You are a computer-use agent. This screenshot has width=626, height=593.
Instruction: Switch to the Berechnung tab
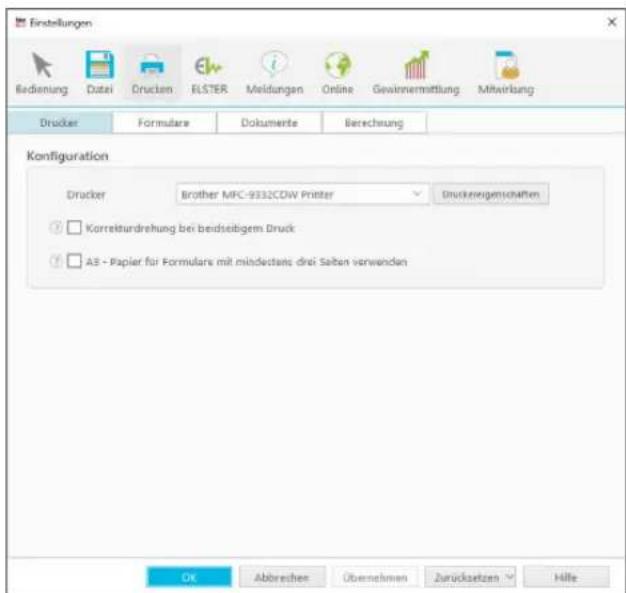pyautogui.click(x=374, y=123)
